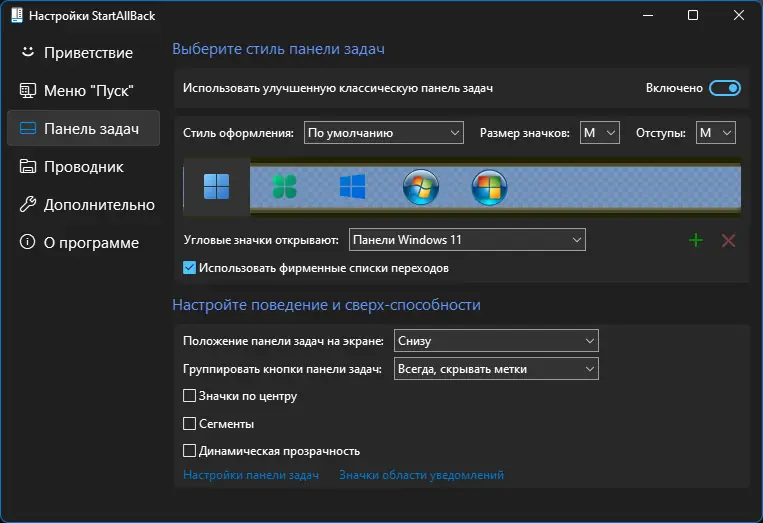
Task: Select the glossy Vista-style orb icon
Action: [489, 187]
